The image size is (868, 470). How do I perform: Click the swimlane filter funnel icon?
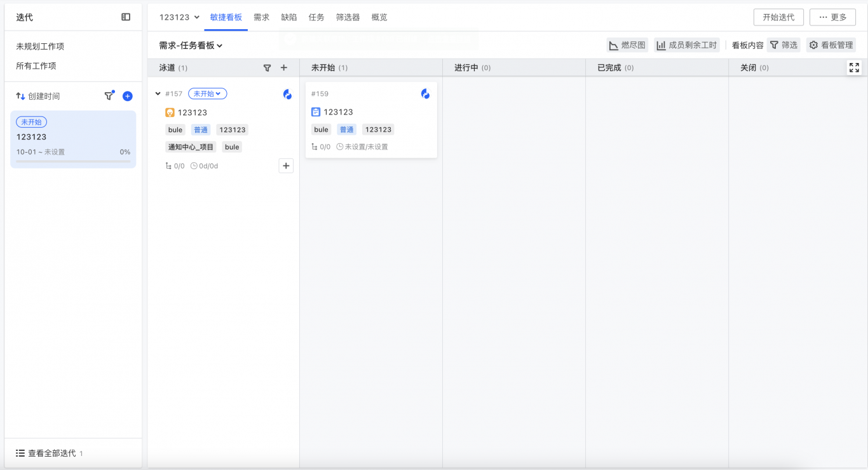268,67
